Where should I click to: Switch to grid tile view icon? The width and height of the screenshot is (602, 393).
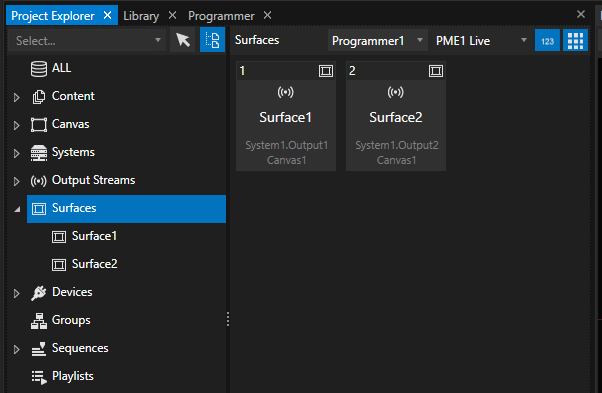coord(575,41)
